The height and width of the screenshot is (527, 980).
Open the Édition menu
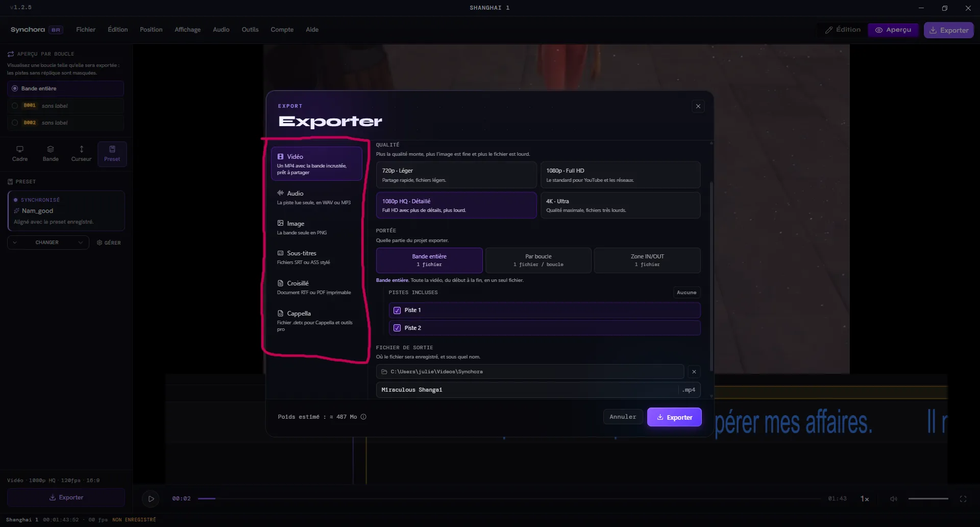pyautogui.click(x=118, y=30)
